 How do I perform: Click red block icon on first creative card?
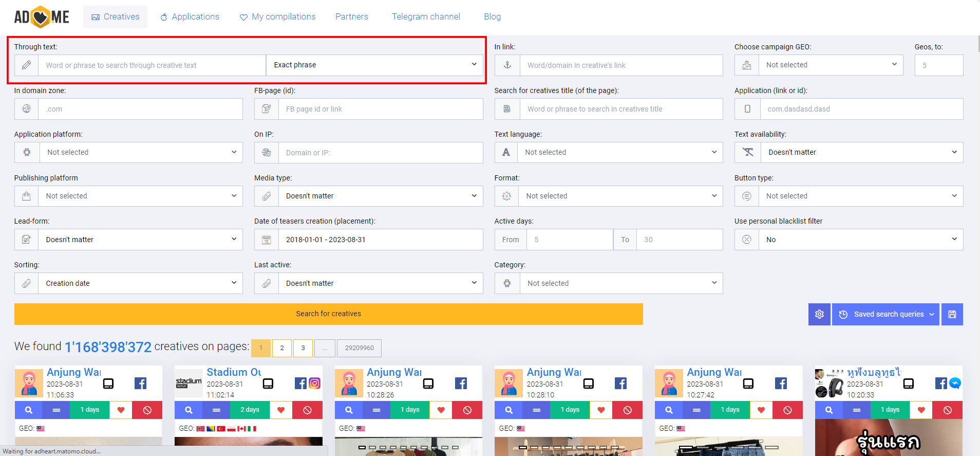[147, 410]
